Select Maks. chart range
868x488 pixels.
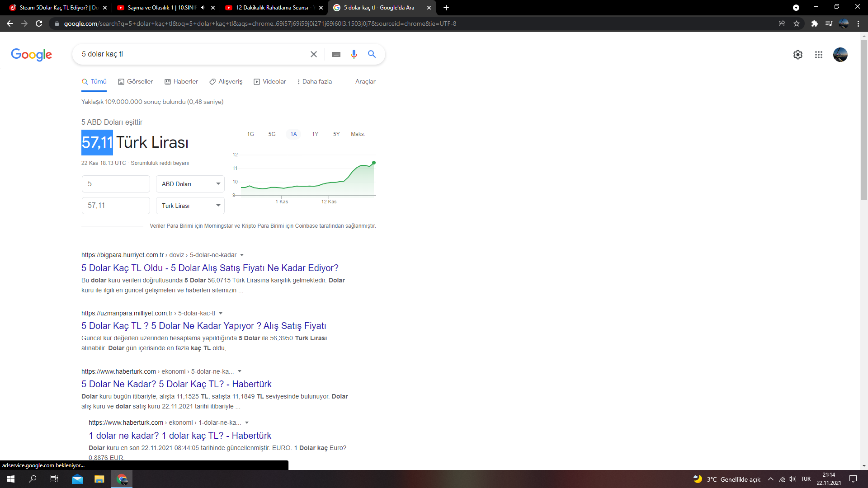point(358,134)
